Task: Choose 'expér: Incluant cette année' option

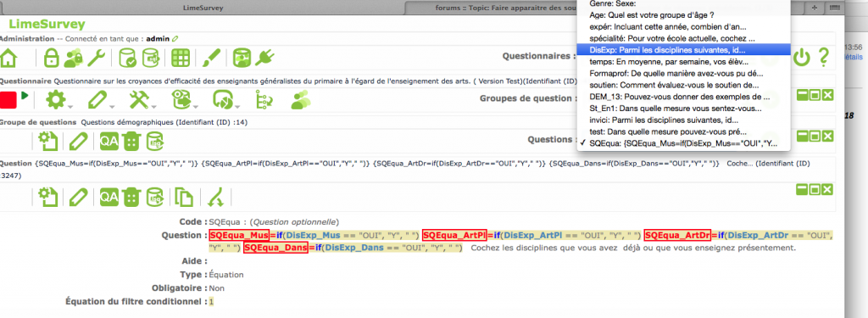Action: click(x=683, y=26)
